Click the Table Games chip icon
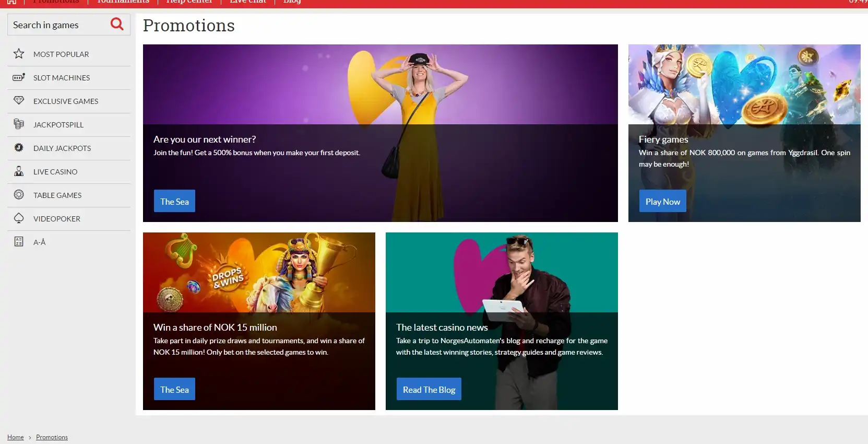The image size is (868, 444). coord(19,195)
